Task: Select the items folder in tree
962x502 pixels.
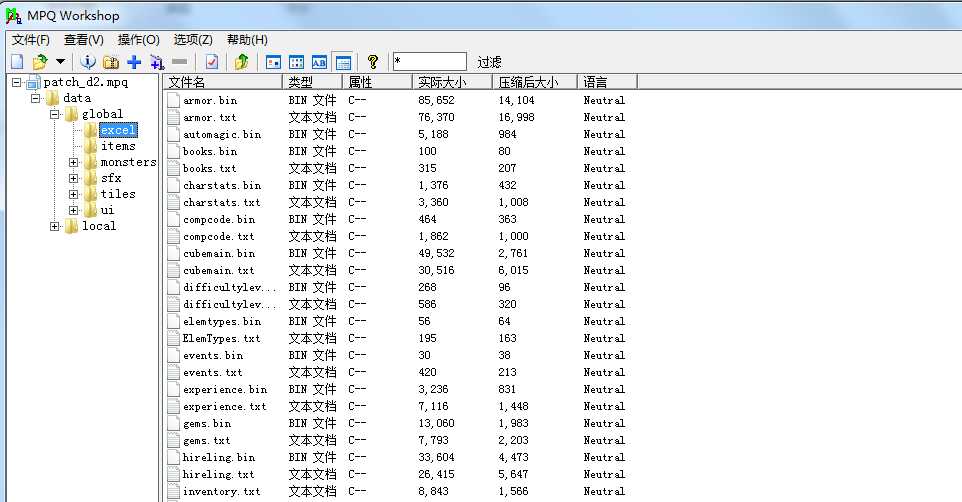Action: coord(118,146)
